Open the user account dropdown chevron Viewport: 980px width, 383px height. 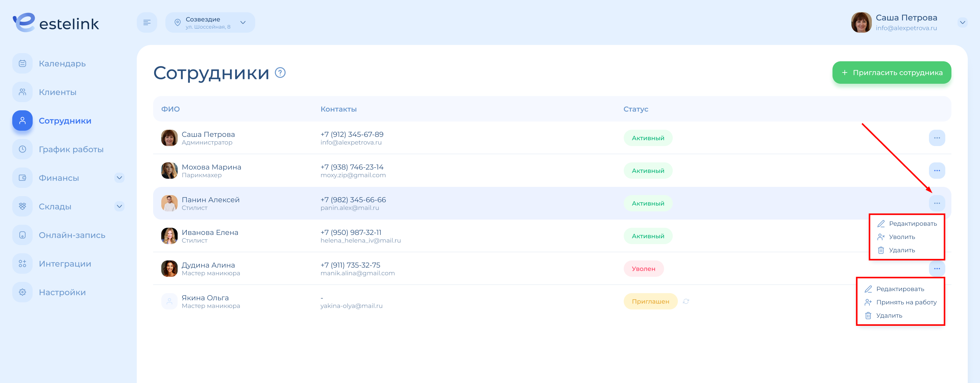tap(962, 22)
